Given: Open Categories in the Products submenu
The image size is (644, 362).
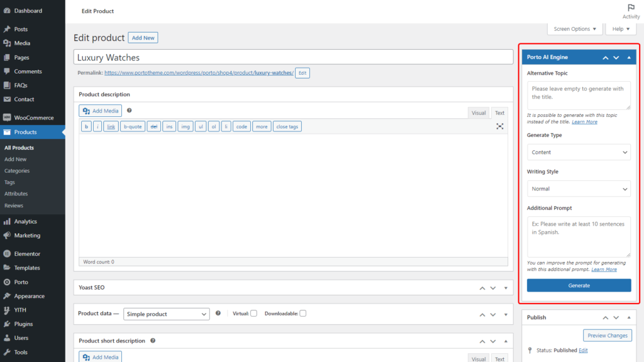Looking at the screenshot, I should coord(17,170).
